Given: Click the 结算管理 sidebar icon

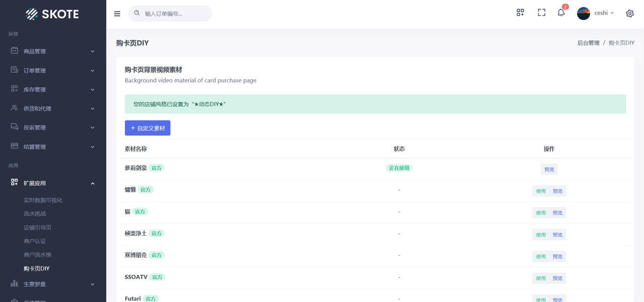Looking at the screenshot, I should (x=15, y=146).
